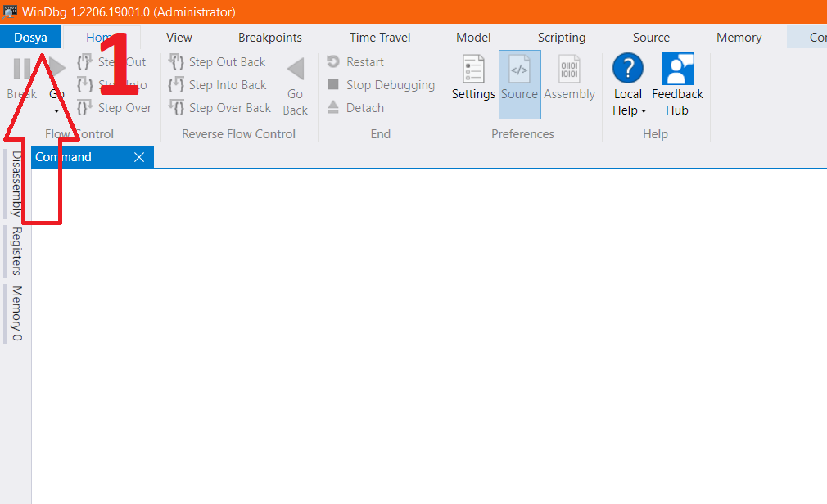The height and width of the screenshot is (504, 827).
Task: Select the Model ribbon tab
Action: (x=473, y=38)
